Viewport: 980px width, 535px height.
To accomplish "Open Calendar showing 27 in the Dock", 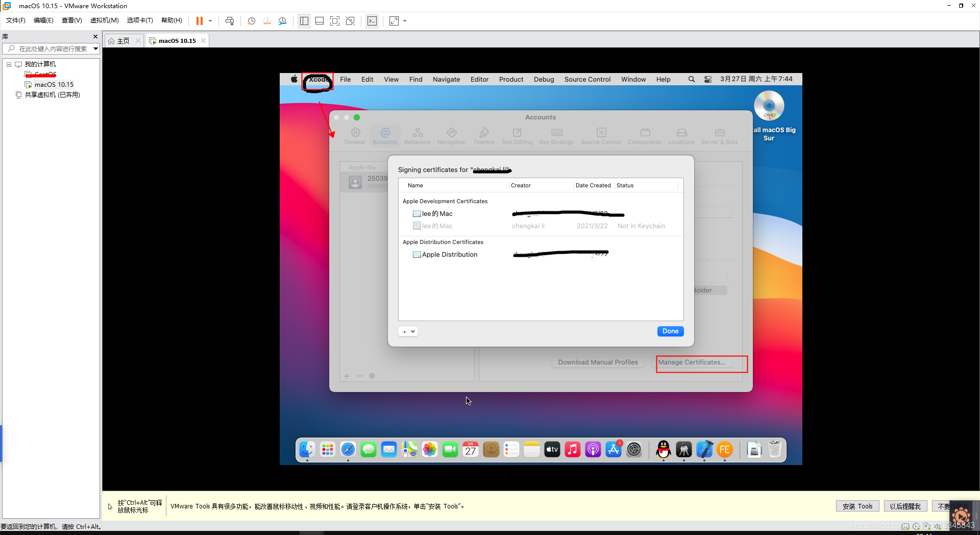I will [x=471, y=450].
